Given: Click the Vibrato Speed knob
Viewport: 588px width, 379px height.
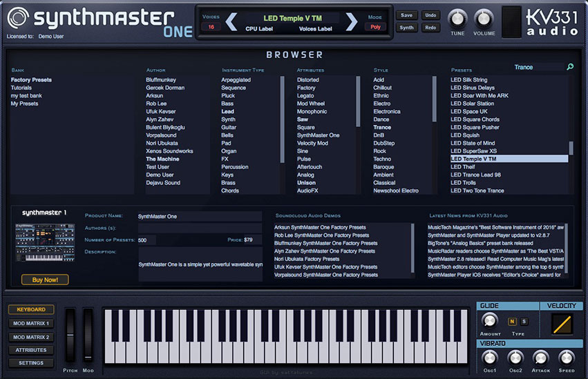Looking at the screenshot, I should pyautogui.click(x=566, y=357).
